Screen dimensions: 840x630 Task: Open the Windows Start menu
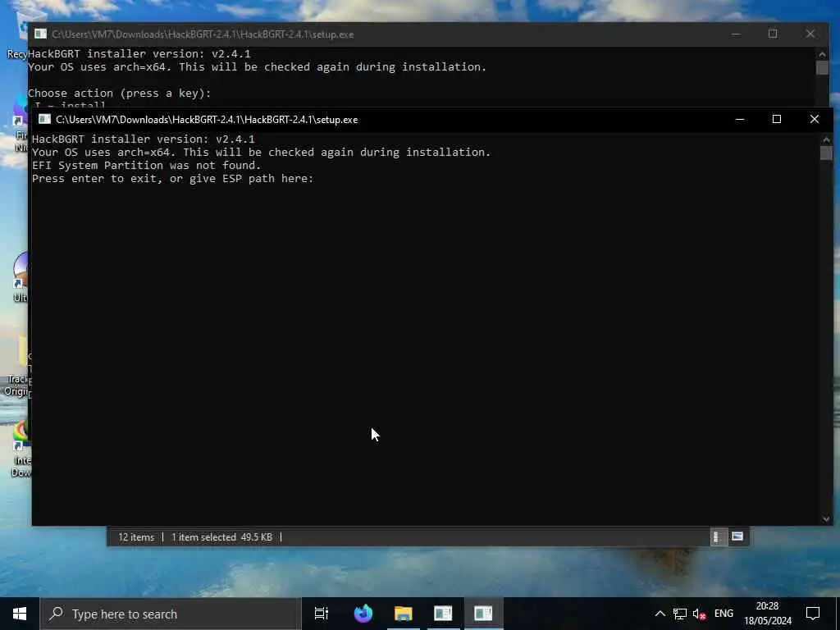tap(20, 614)
